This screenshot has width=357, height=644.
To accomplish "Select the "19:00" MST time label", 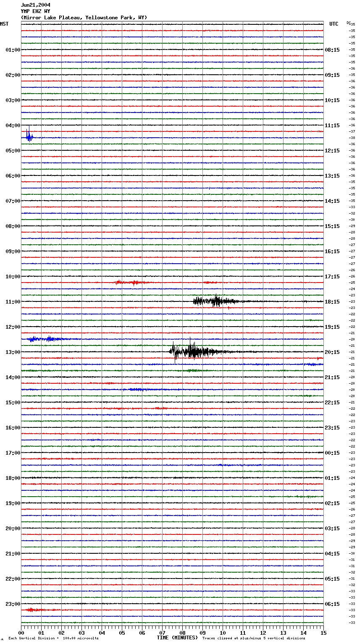I will (x=13, y=503).
